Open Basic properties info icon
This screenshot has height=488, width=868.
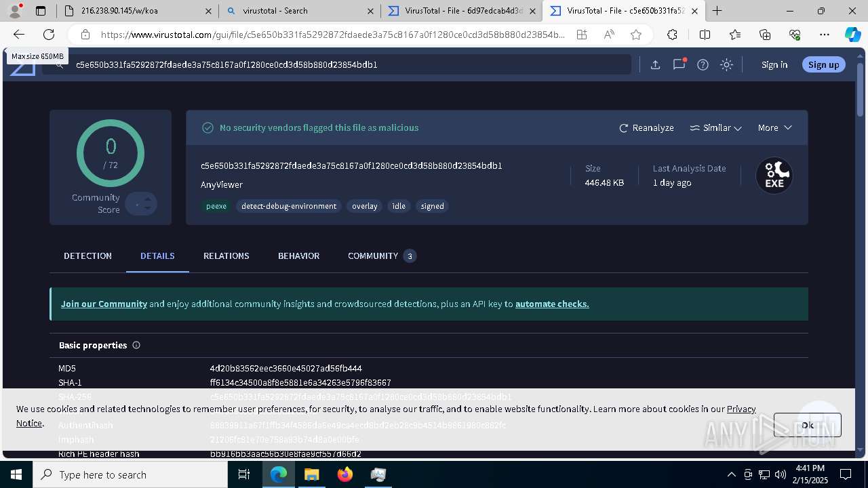coord(136,345)
